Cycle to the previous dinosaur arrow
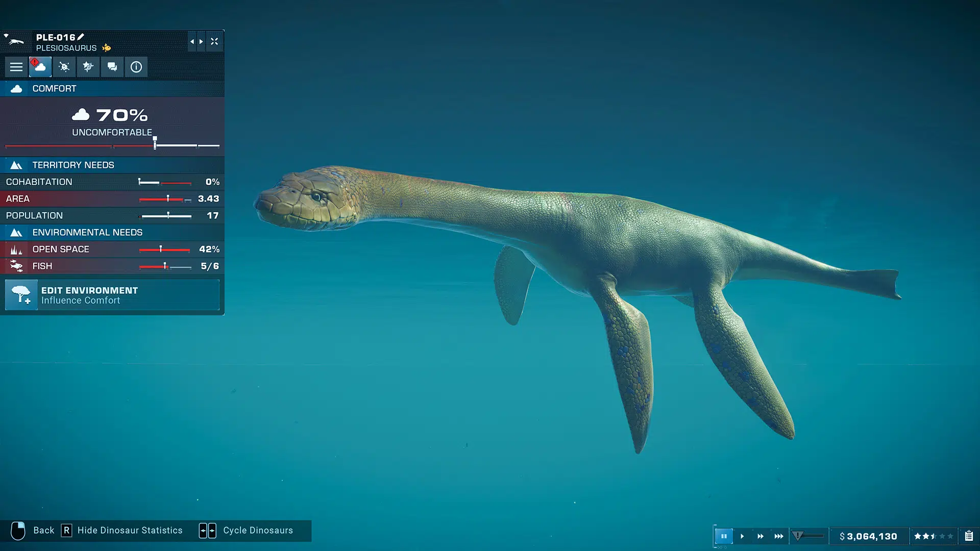This screenshot has width=980, height=551. [192, 41]
